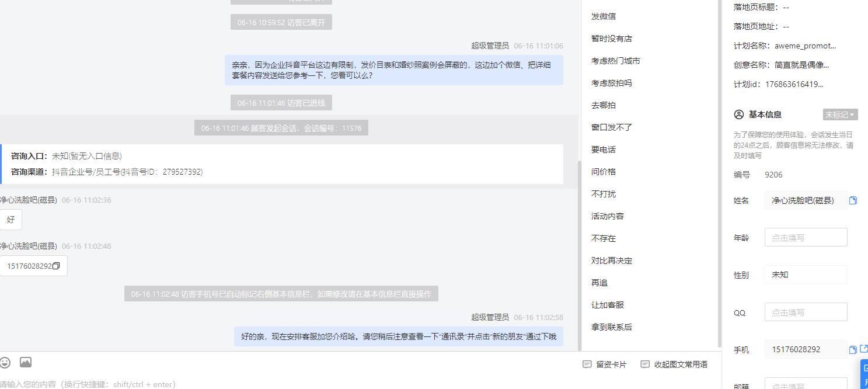
Task: Copy the 手机 field value
Action: click(x=853, y=350)
